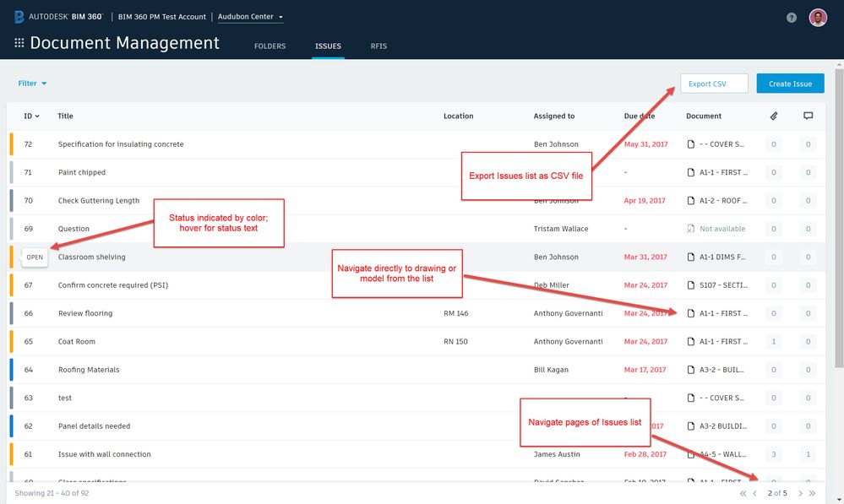
Task: Click document icon in Specification for insulating concrete row
Action: 690,144
